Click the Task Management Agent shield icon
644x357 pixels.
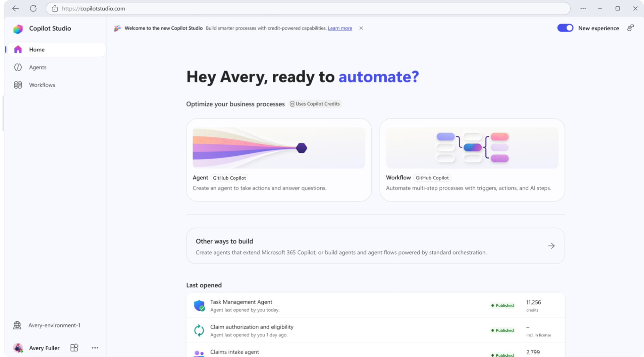coord(199,306)
